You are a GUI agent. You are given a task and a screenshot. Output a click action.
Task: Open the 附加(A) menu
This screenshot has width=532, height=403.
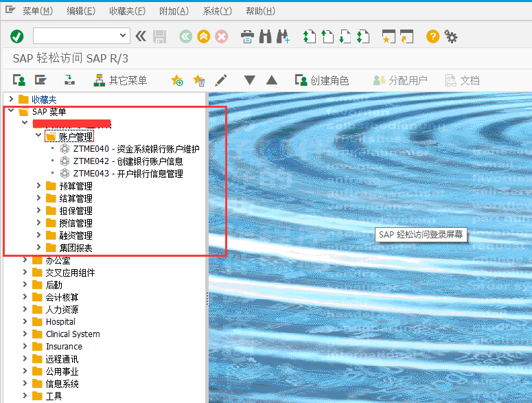point(174,11)
